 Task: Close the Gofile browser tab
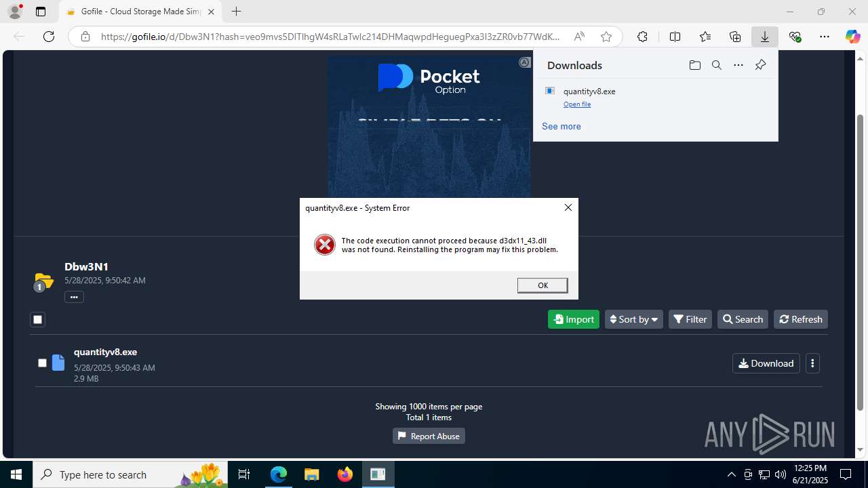(x=212, y=12)
